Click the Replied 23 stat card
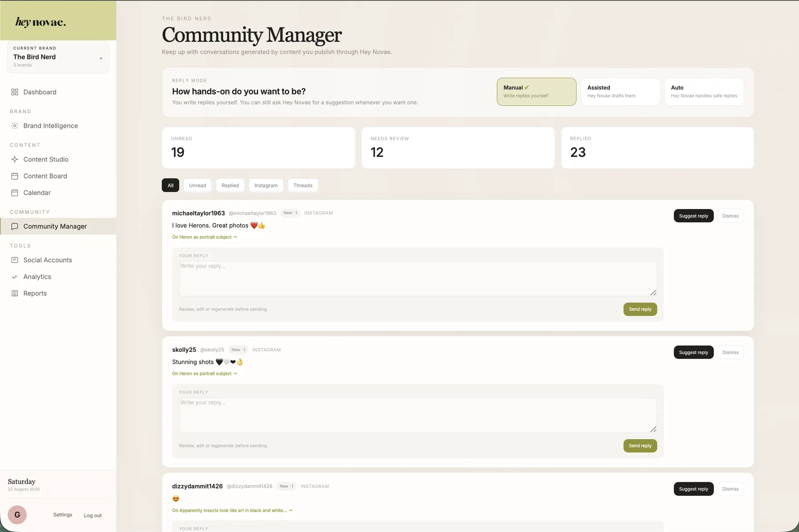Image resolution: width=799 pixels, height=532 pixels. point(657,148)
